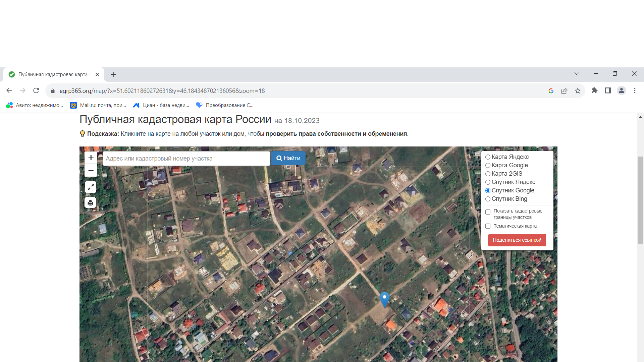644x362 pixels.
Task: Open Chrome three-dot menu
Action: click(x=635, y=90)
